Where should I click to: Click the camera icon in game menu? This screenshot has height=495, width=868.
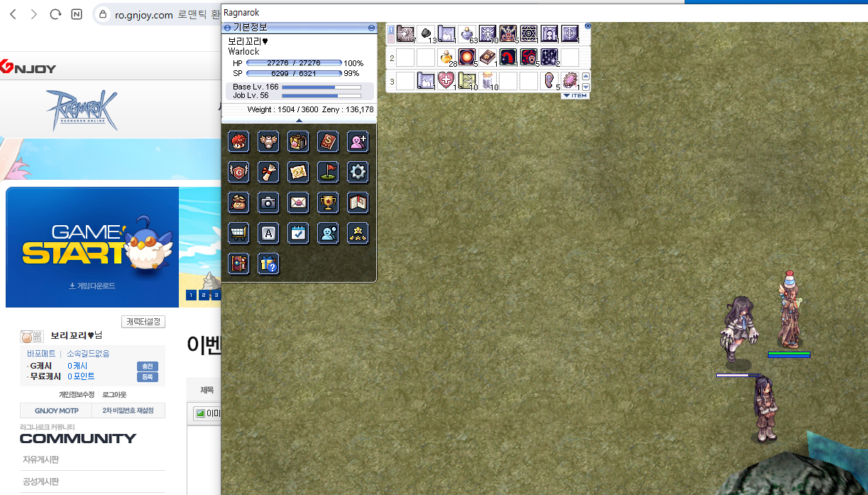click(x=268, y=202)
